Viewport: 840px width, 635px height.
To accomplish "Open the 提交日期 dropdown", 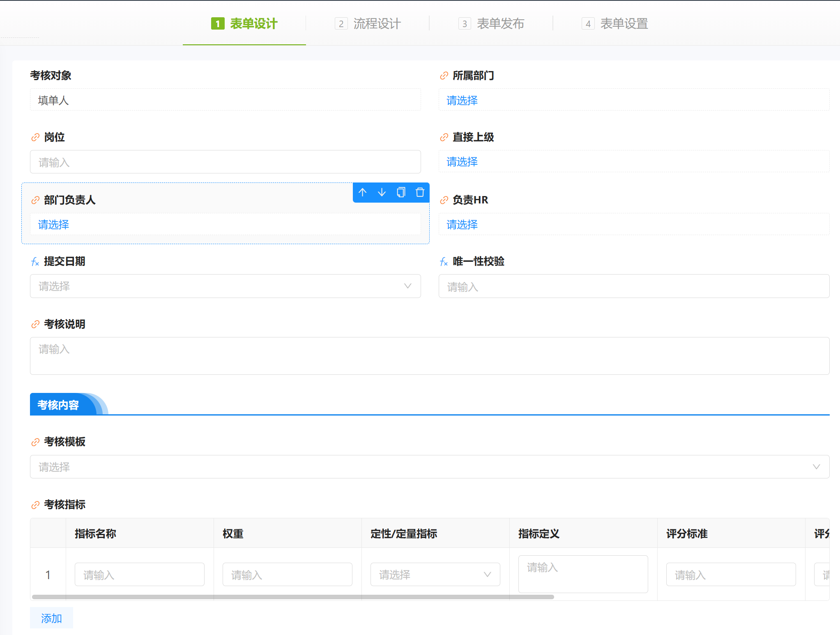I will (225, 286).
